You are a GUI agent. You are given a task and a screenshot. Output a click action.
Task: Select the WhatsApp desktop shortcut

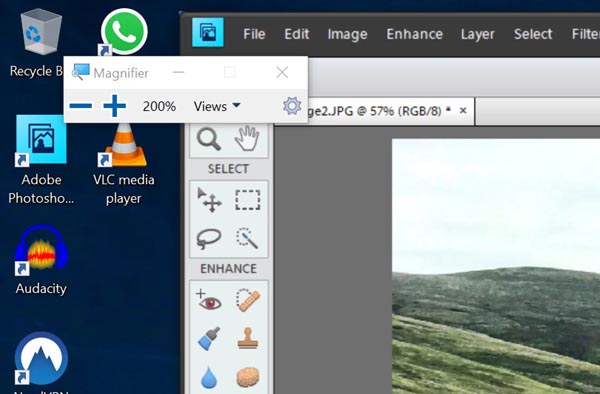pyautogui.click(x=124, y=32)
